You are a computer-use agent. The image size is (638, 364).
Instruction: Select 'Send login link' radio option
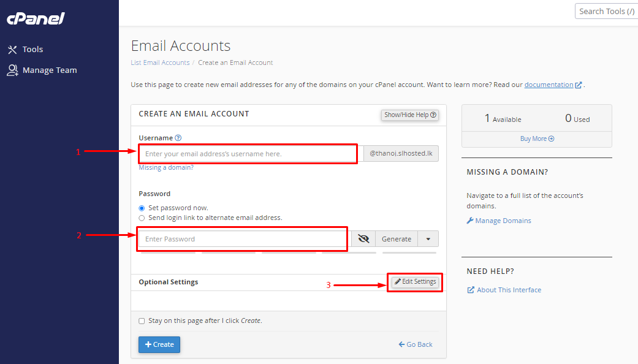(142, 218)
